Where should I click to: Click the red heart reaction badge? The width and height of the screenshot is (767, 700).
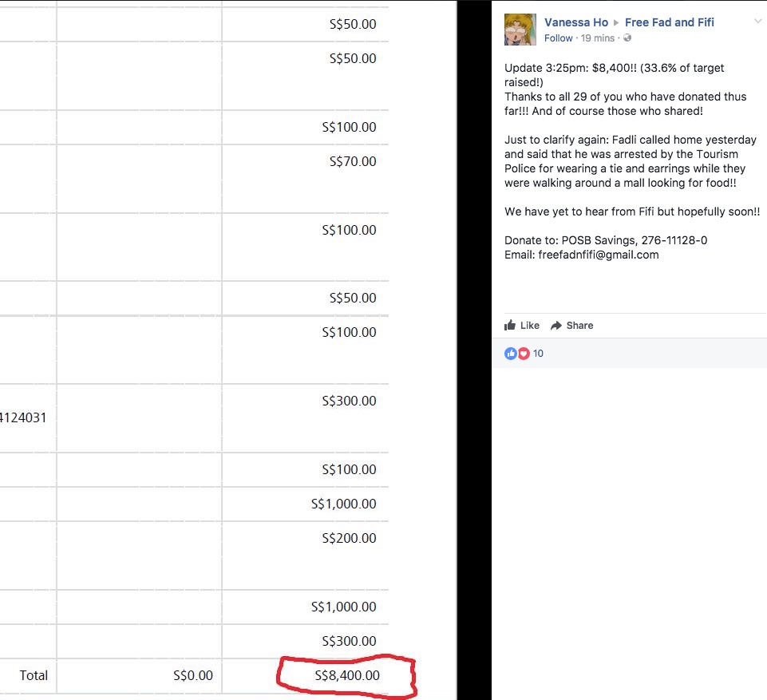coord(524,353)
